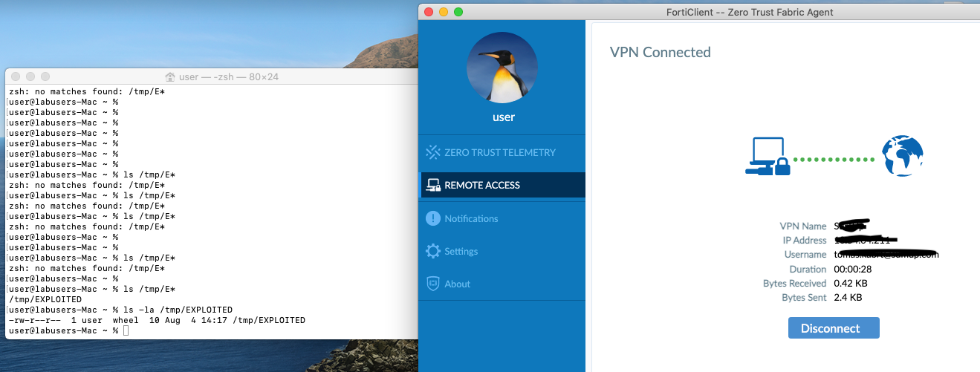Click the Notifications exclamation mark icon

tap(432, 218)
